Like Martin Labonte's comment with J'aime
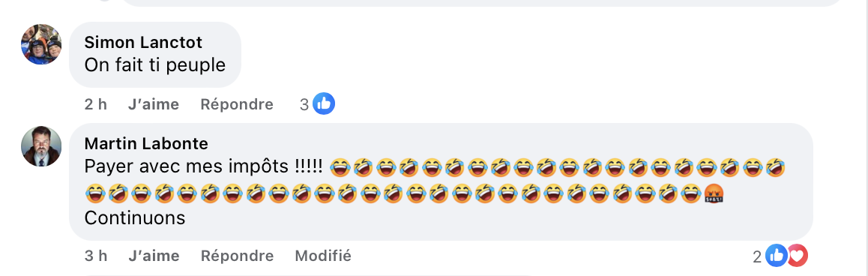 [x=154, y=256]
